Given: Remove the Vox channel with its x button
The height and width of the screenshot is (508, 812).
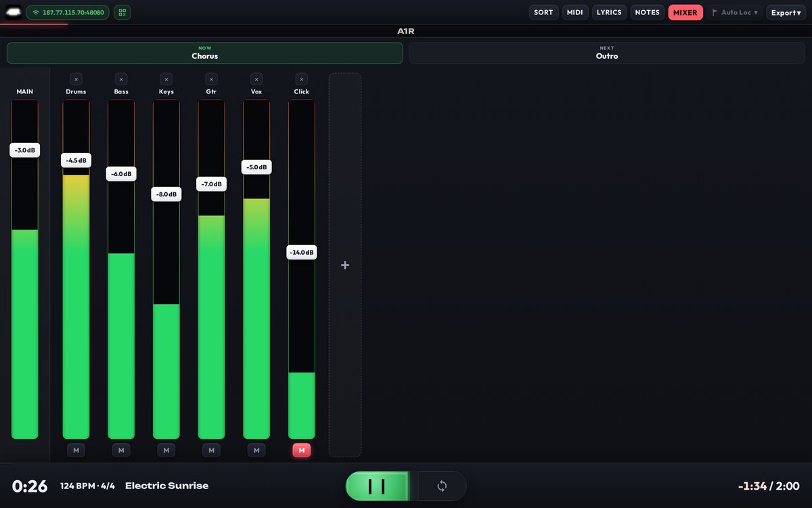Looking at the screenshot, I should [x=256, y=79].
